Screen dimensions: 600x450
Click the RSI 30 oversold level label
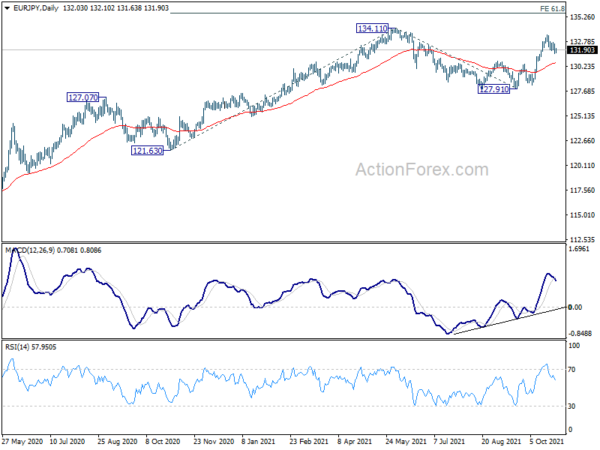click(x=571, y=406)
